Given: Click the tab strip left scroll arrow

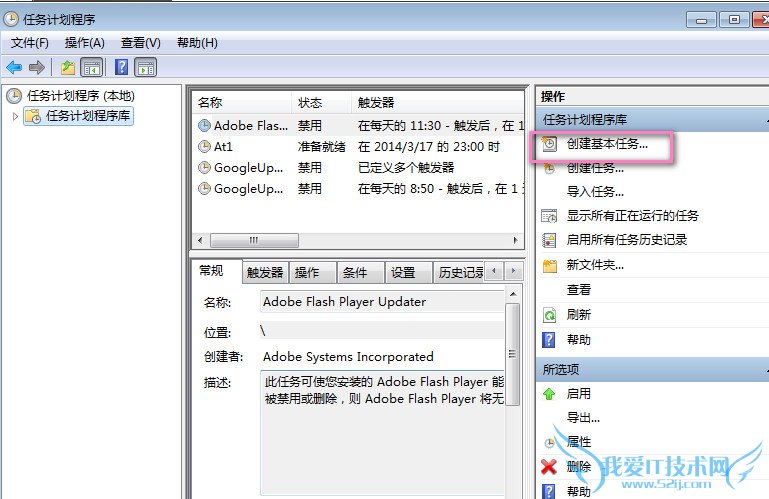Looking at the screenshot, I should pyautogui.click(x=494, y=270).
